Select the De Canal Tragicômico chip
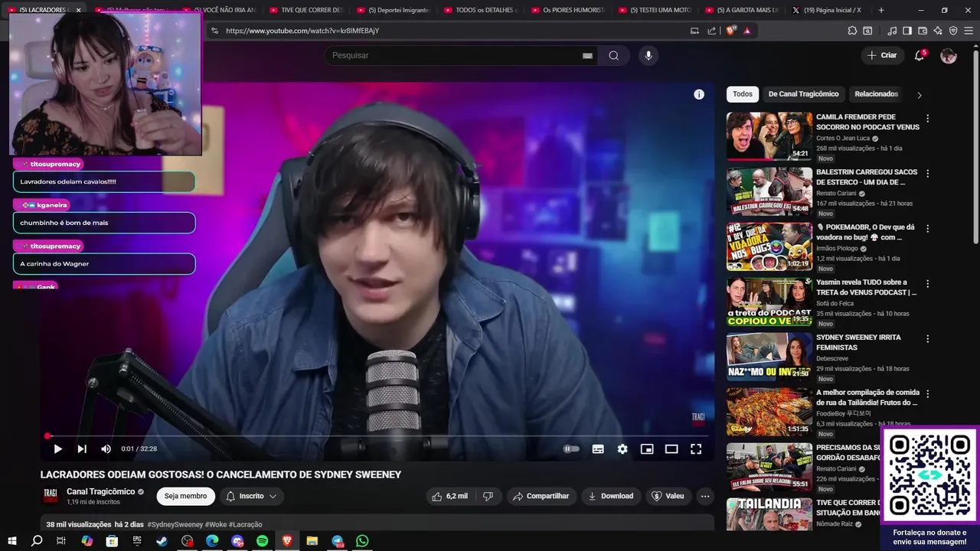The height and width of the screenshot is (551, 980). coord(803,94)
